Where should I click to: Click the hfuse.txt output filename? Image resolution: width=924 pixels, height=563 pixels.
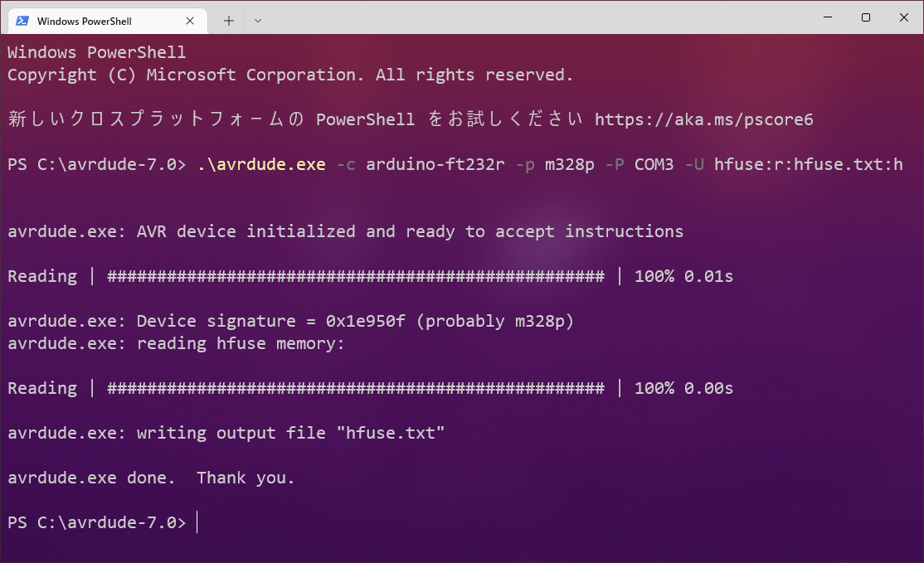pos(394,433)
